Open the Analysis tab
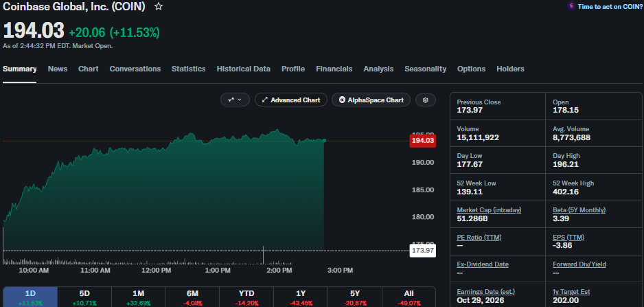The image size is (644, 307). [378, 69]
